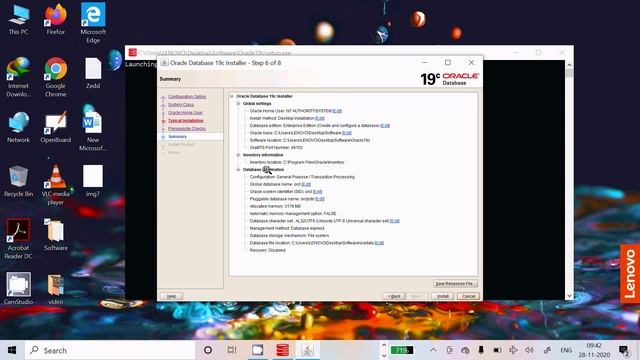Select the Allocated memory row

pyautogui.click(x=275, y=207)
